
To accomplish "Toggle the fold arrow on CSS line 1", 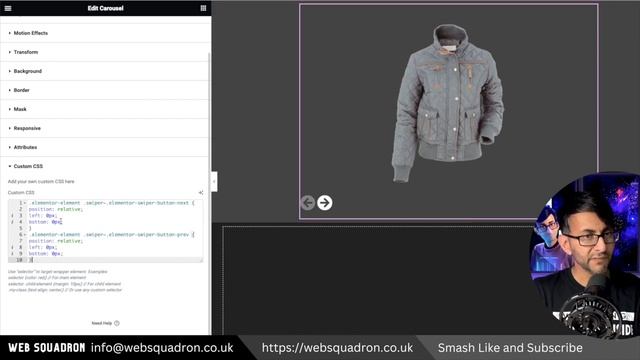I will click(x=25, y=203).
